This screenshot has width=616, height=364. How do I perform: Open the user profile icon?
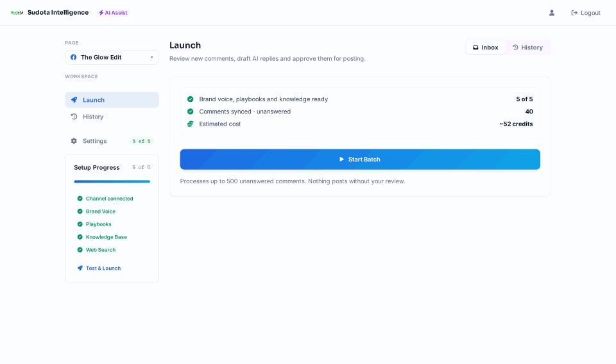coord(552,13)
